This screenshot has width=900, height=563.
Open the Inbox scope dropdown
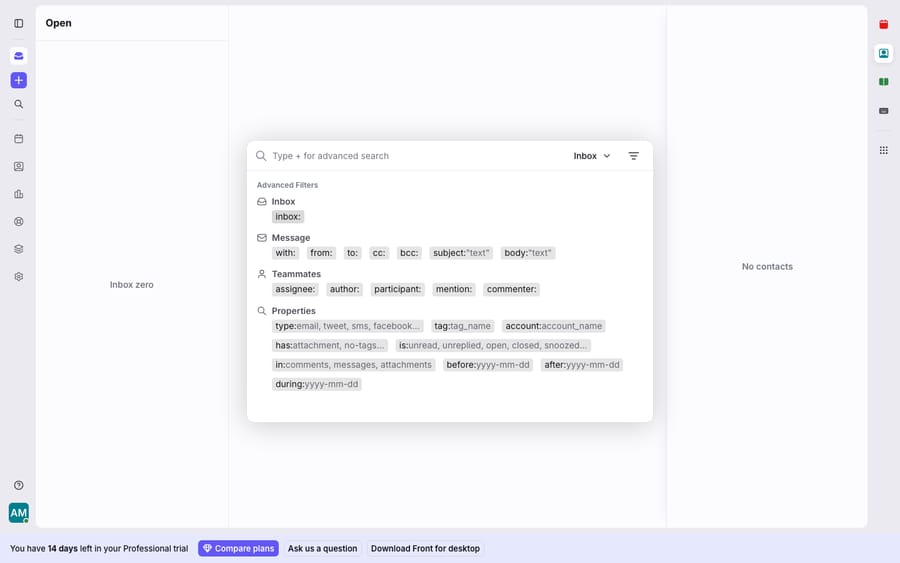[592, 156]
